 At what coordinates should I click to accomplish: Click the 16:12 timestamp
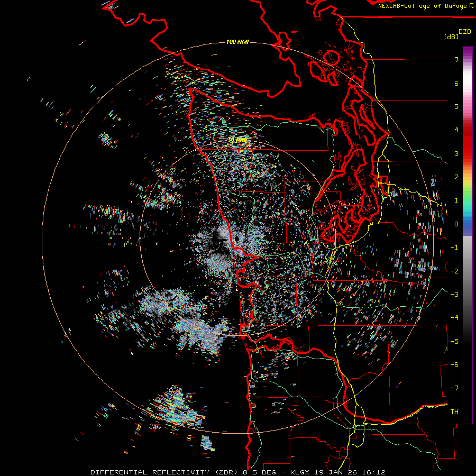coord(375,472)
